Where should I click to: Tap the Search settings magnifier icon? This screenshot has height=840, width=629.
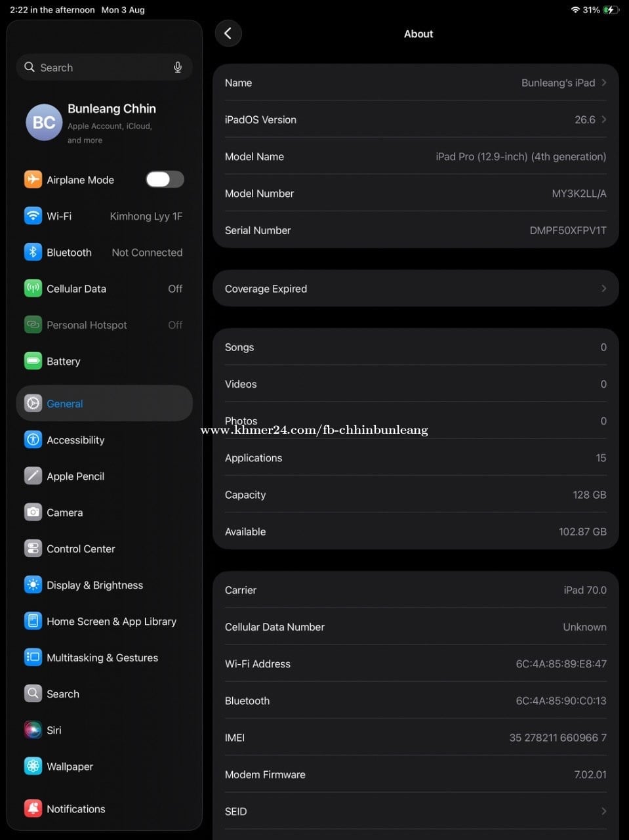coord(33,694)
